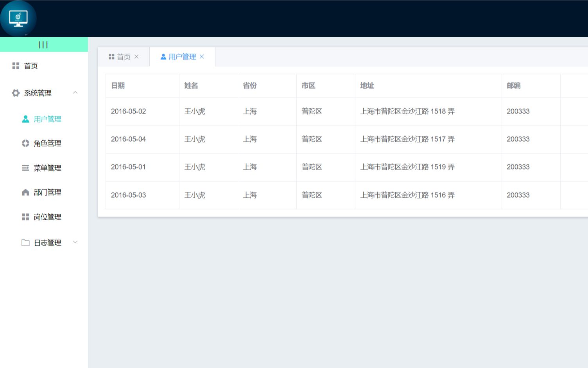The image size is (588, 368).
Task: Click the person icon on 用户管理 tab
Action: coord(163,57)
